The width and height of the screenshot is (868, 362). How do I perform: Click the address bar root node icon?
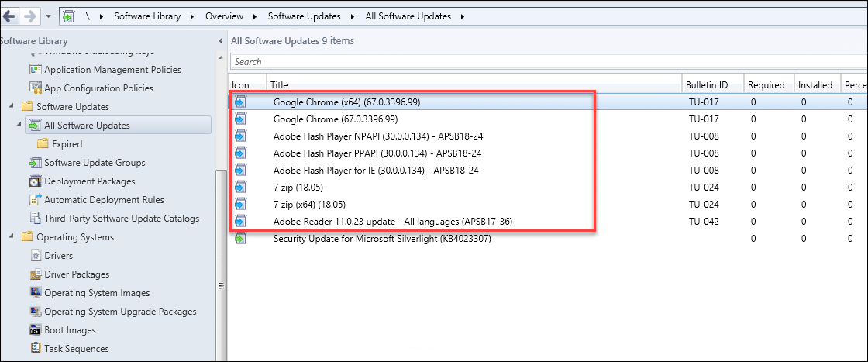(x=67, y=16)
